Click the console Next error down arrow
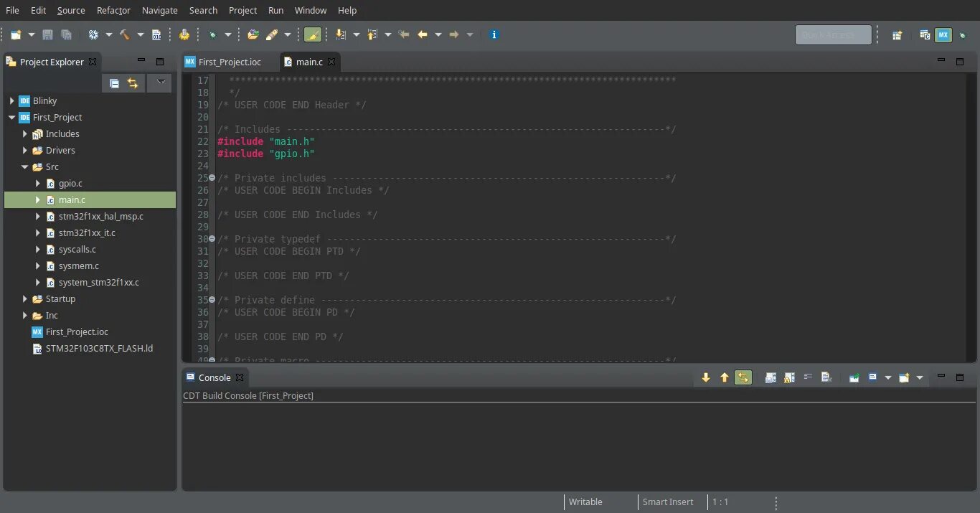This screenshot has width=980, height=513. 706,377
